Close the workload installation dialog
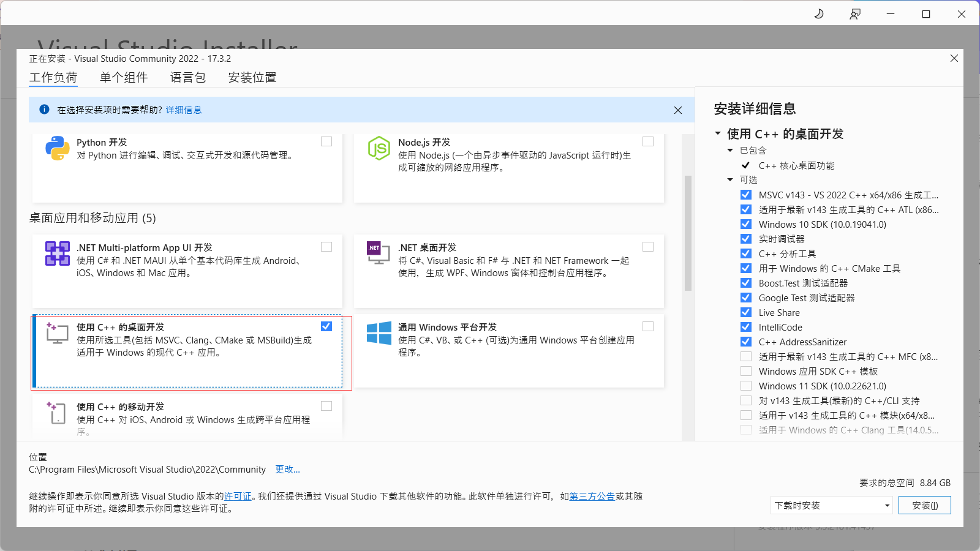 point(954,58)
